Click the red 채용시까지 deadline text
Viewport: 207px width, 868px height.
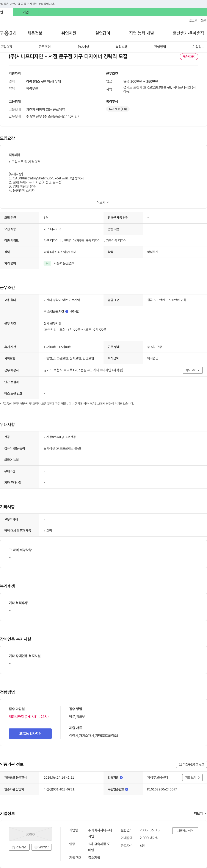tap(29, 717)
